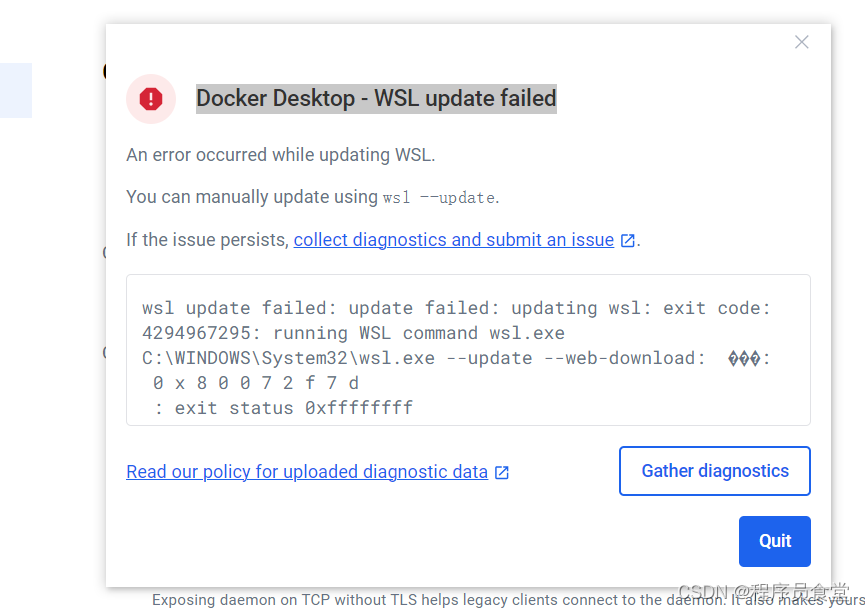This screenshot has width=865, height=611.
Task: Click the inline wsl --update command text
Action: click(439, 197)
